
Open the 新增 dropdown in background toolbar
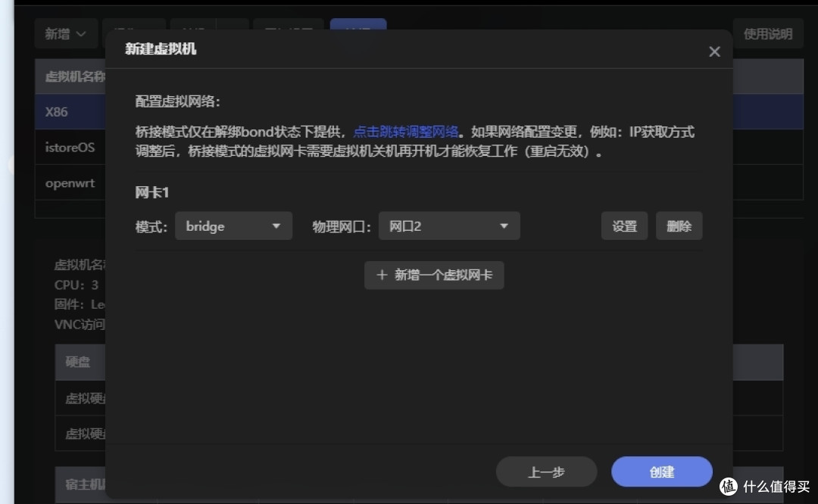65,34
